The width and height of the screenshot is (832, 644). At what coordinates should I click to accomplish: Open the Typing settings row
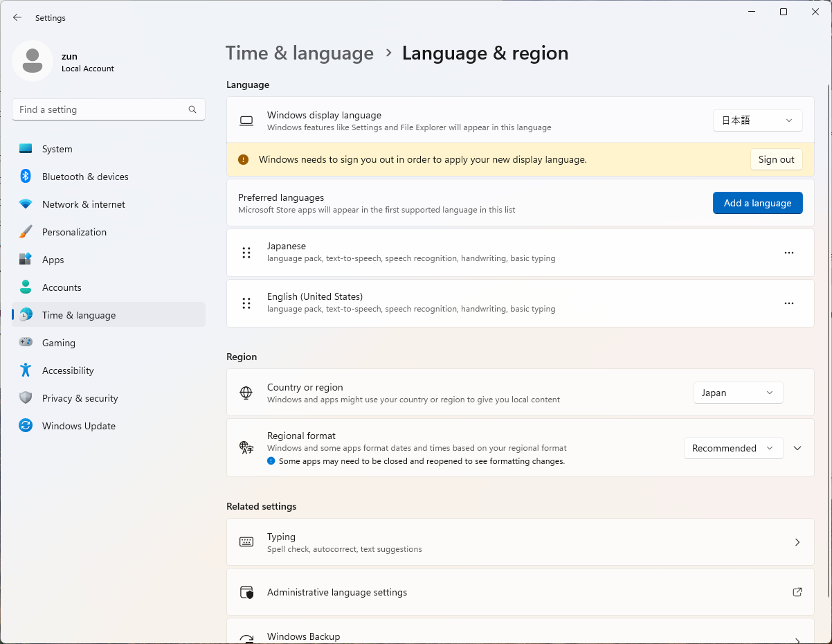(521, 542)
